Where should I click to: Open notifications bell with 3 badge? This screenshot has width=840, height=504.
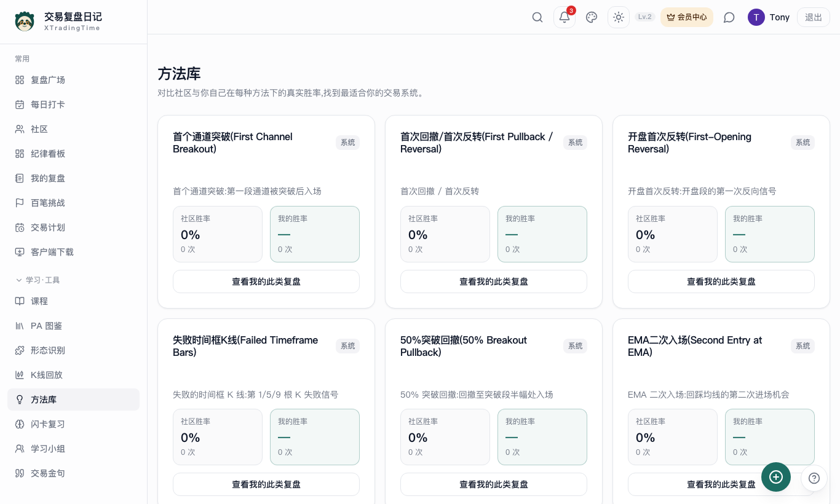(565, 17)
